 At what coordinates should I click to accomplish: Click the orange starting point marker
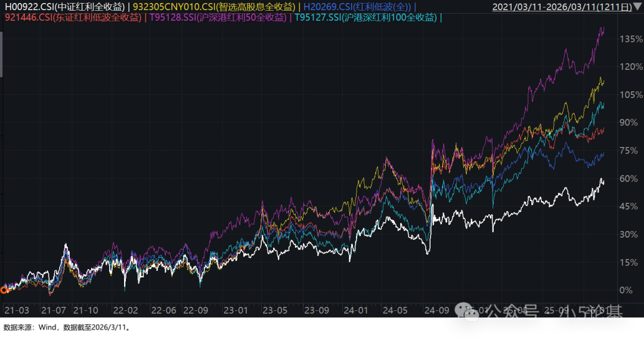coord(4,290)
